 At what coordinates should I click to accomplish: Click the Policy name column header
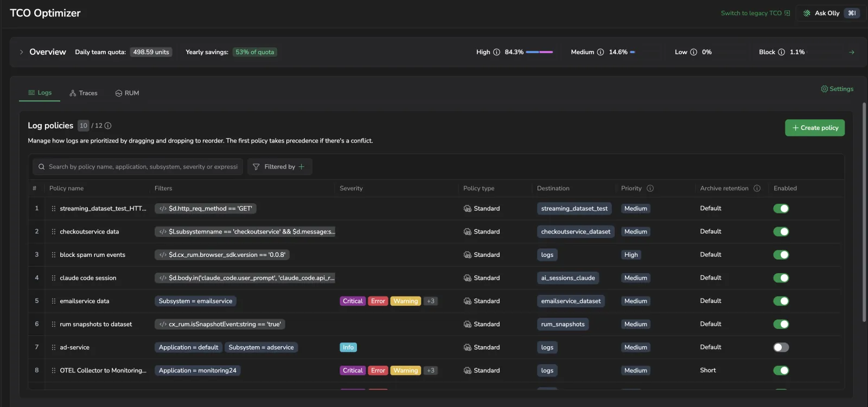pyautogui.click(x=66, y=189)
